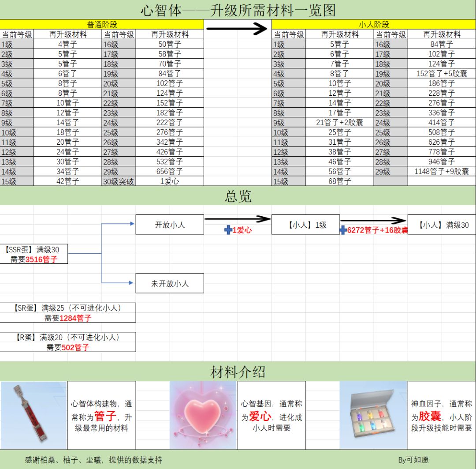The width and height of the screenshot is (476, 469).
Task: Select the 222管子 cell
Action: [170, 123]
